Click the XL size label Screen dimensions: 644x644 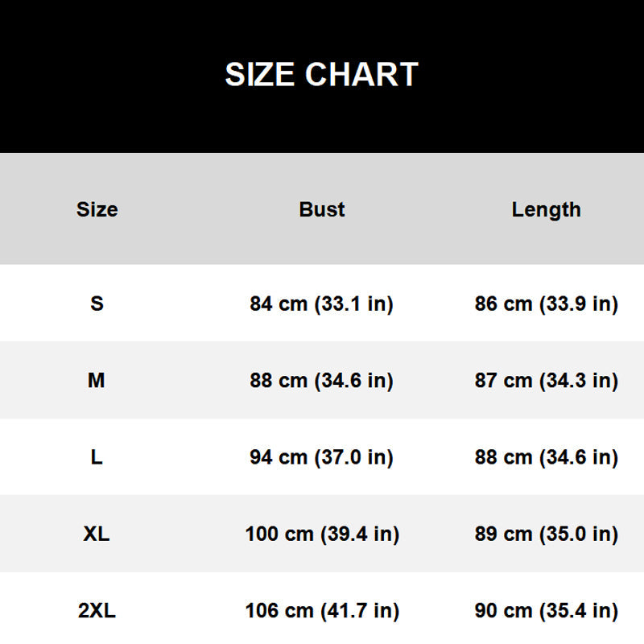97,534
